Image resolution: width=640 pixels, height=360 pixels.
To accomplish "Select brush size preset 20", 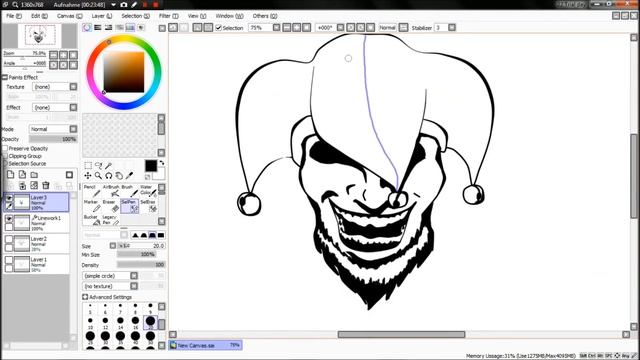I will (150, 321).
